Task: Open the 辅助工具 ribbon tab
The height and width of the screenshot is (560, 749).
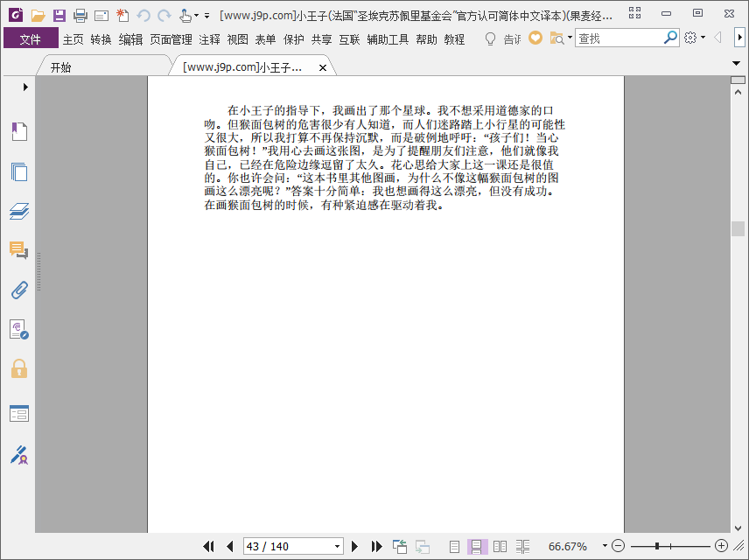Action: [x=388, y=39]
